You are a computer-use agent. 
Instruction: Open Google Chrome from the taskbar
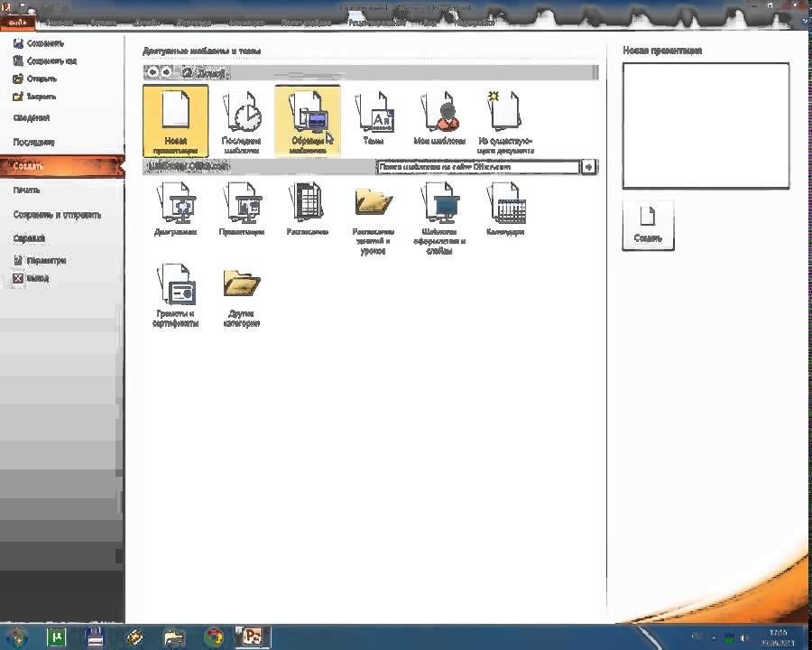click(x=214, y=637)
